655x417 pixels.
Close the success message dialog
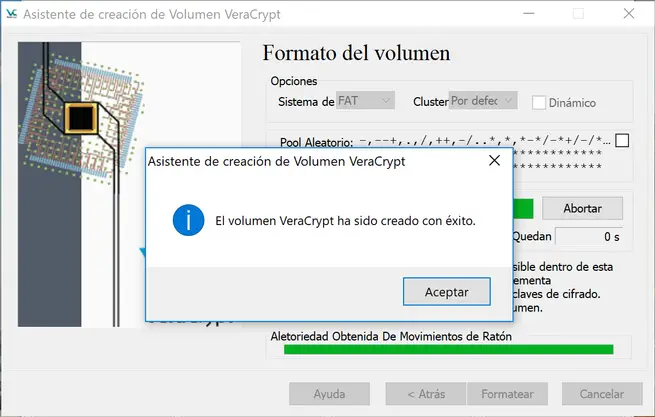click(495, 160)
